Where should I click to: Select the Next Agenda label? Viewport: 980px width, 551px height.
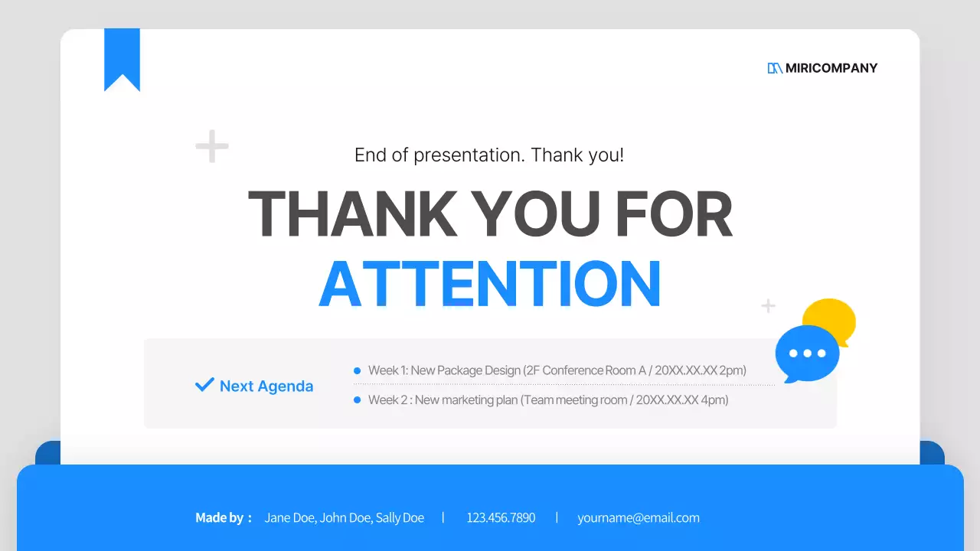(x=266, y=386)
